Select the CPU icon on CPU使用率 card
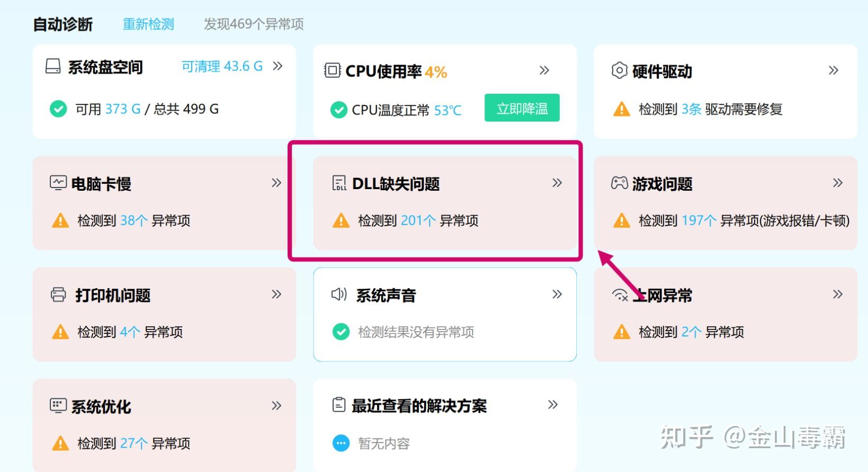This screenshot has height=472, width=868. click(x=332, y=70)
